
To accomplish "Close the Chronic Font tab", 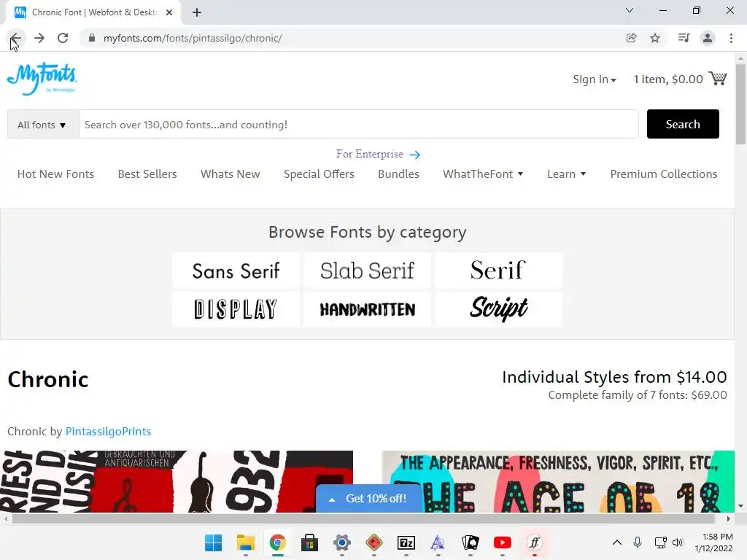I will tap(169, 13).
